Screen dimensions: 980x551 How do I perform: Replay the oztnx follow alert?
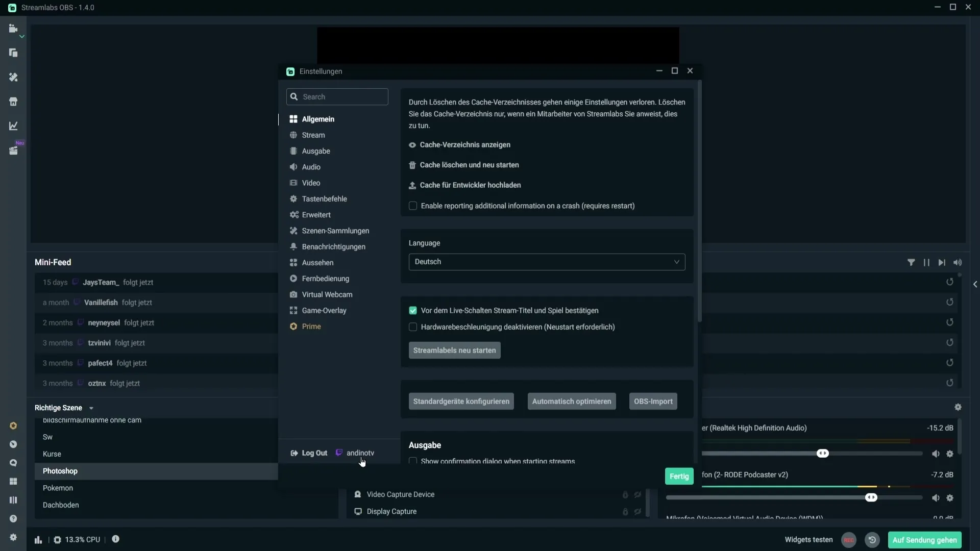950,383
